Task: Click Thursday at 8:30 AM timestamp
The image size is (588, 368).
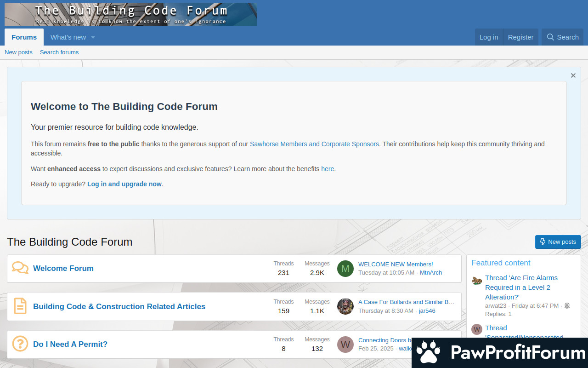Action: [386, 311]
